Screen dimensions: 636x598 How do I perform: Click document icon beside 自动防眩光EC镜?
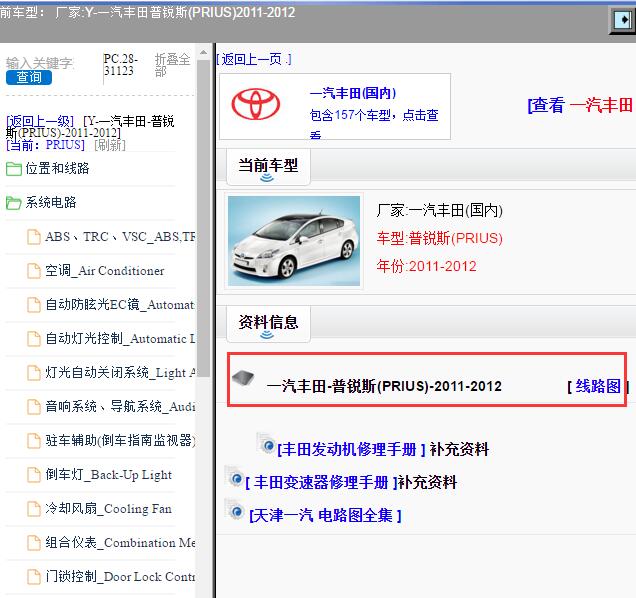34,305
